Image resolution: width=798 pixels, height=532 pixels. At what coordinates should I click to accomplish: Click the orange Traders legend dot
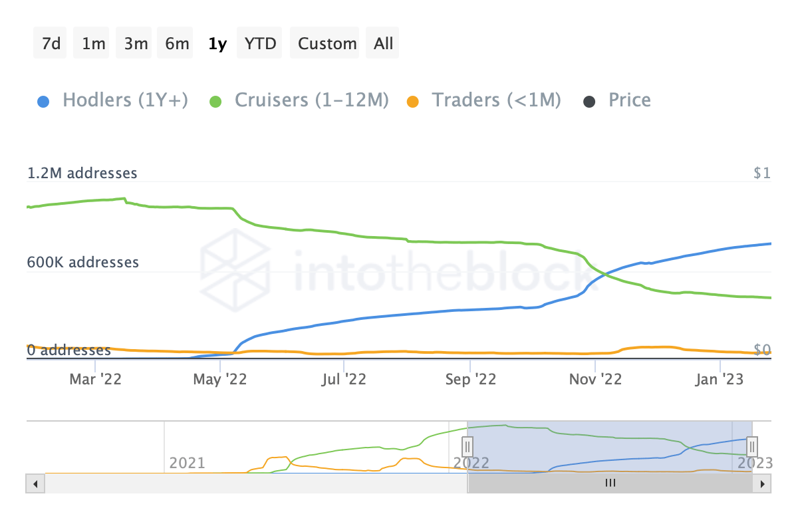[414, 100]
